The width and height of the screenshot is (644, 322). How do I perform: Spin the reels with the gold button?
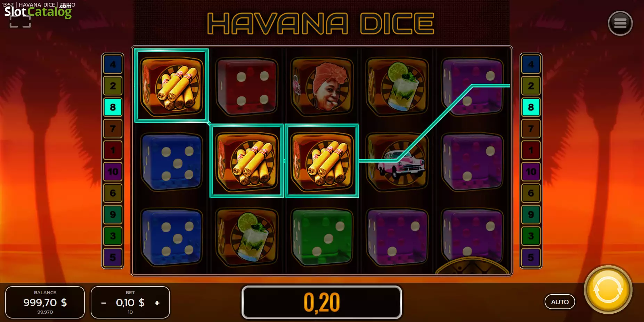click(608, 290)
